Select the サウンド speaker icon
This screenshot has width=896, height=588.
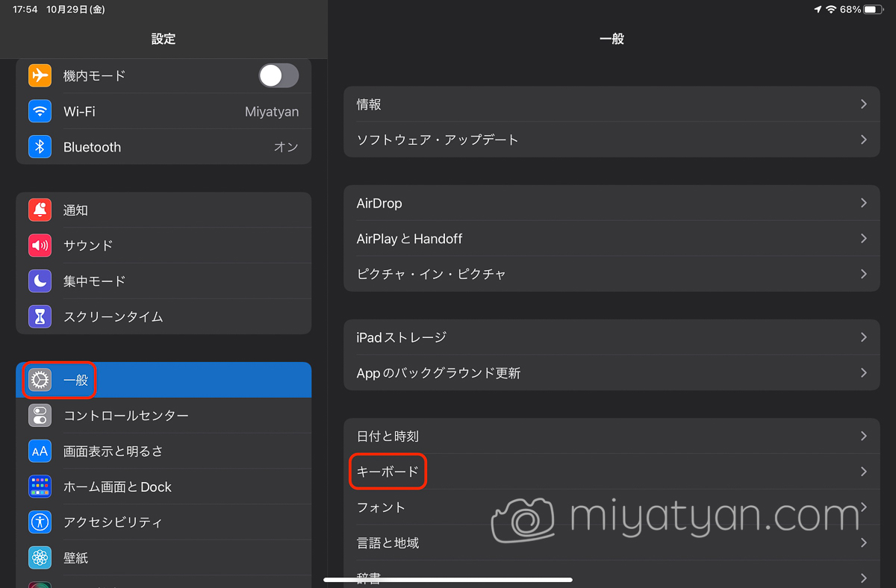(40, 245)
